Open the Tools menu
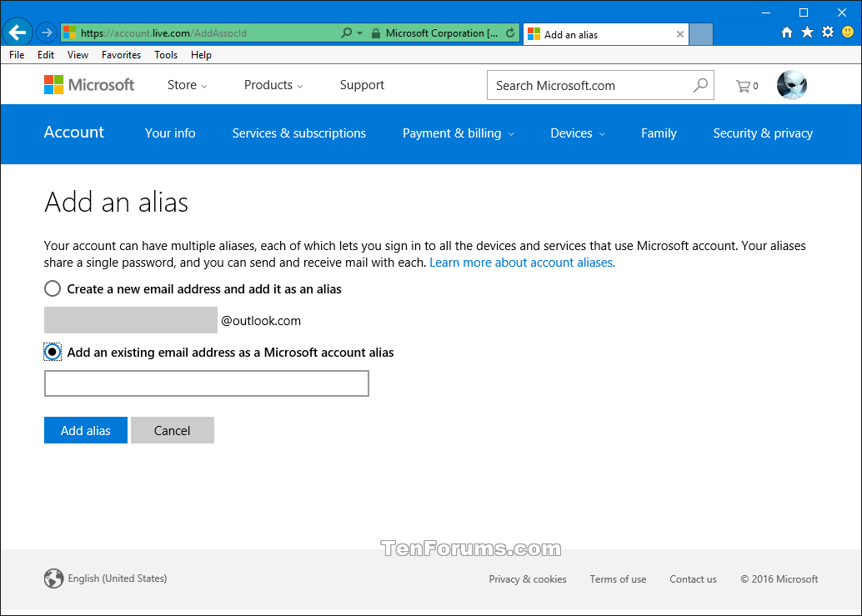 pyautogui.click(x=165, y=55)
